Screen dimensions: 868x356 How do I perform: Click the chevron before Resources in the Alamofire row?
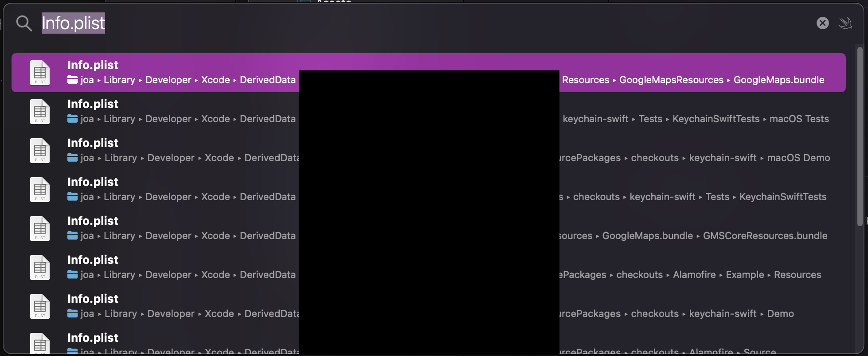pos(769,275)
